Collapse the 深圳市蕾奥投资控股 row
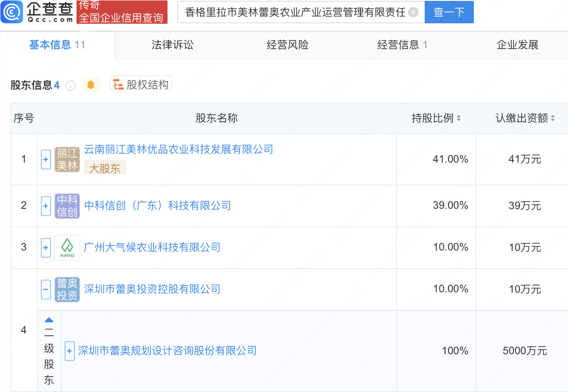568x392 pixels. (46, 289)
